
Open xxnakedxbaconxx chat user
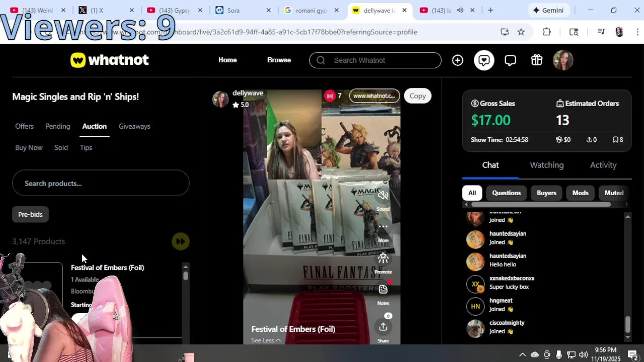click(512, 278)
